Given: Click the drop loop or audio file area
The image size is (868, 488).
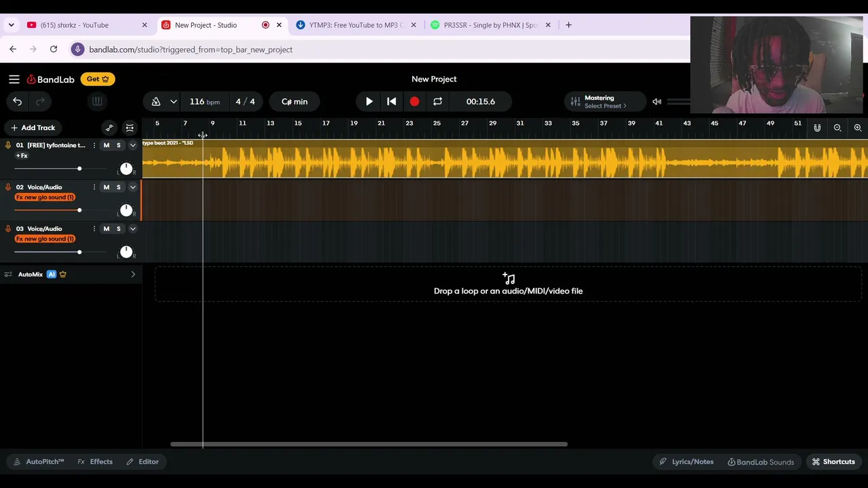Looking at the screenshot, I should (508, 284).
